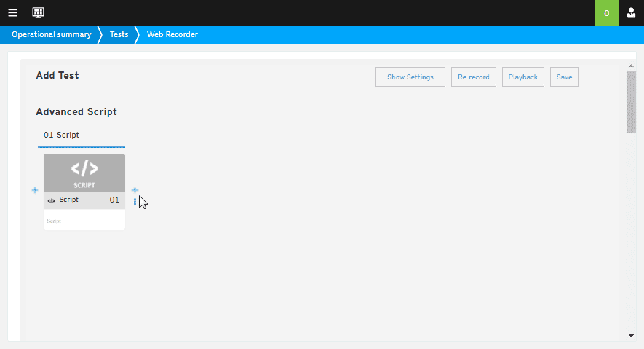Click the small code icon beside Script
This screenshot has height=349, width=644.
51,200
